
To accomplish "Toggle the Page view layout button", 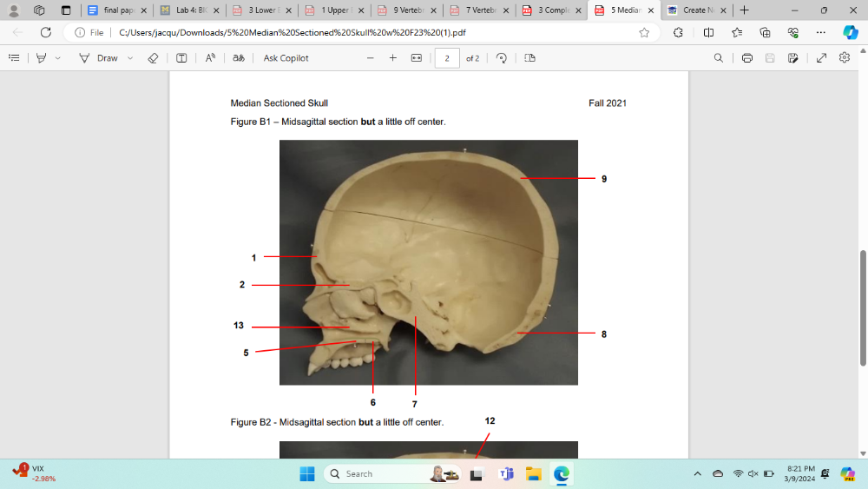I will 529,58.
